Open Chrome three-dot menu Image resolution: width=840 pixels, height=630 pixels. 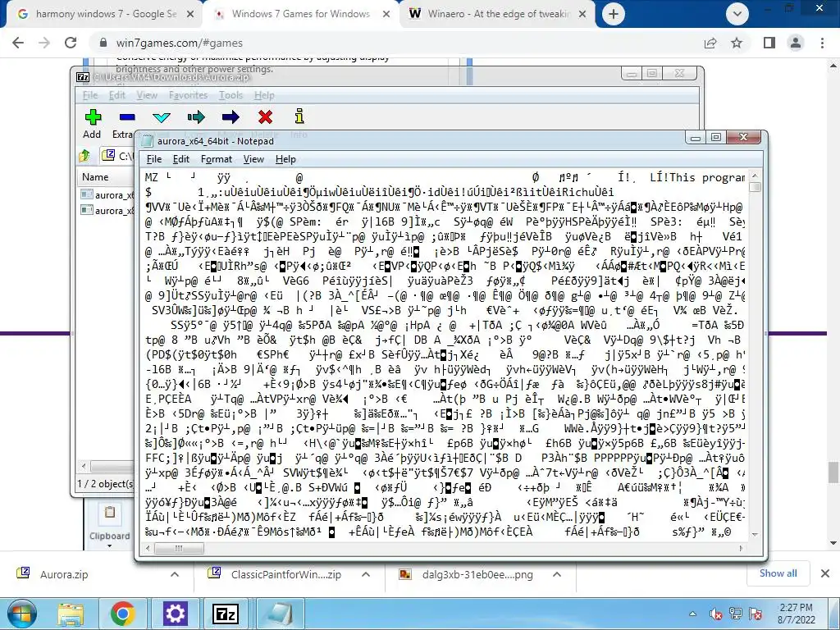(x=822, y=43)
